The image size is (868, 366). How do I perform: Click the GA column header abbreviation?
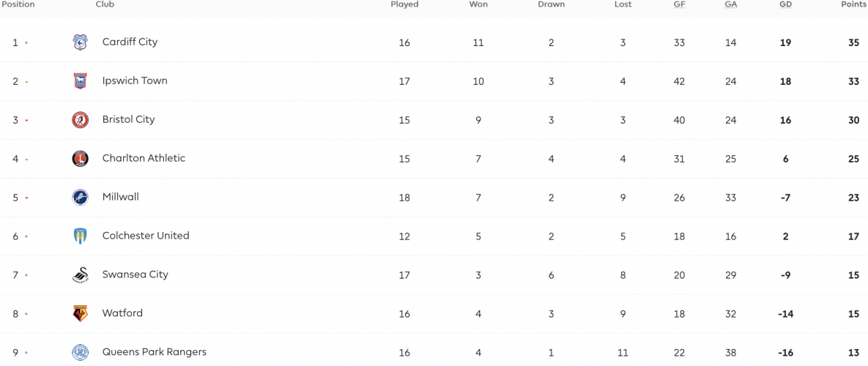(731, 4)
